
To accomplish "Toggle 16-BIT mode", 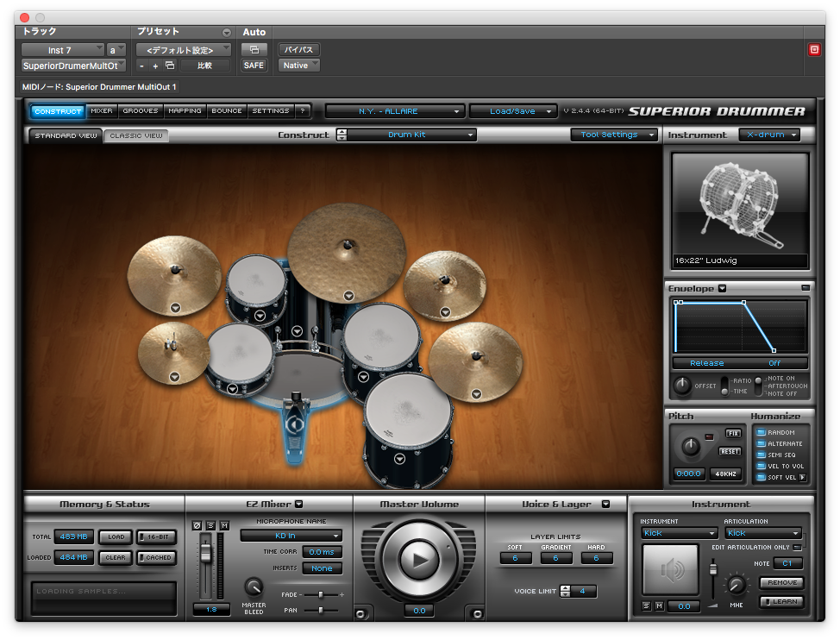I will 156,536.
